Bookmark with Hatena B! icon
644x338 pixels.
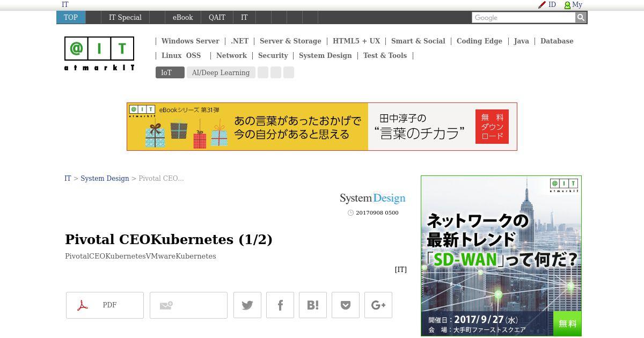(313, 305)
